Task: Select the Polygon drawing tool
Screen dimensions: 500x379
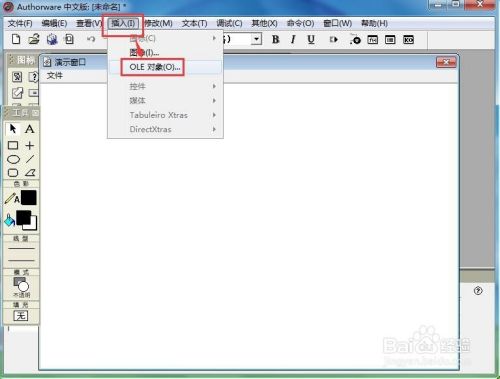Action: click(x=30, y=173)
